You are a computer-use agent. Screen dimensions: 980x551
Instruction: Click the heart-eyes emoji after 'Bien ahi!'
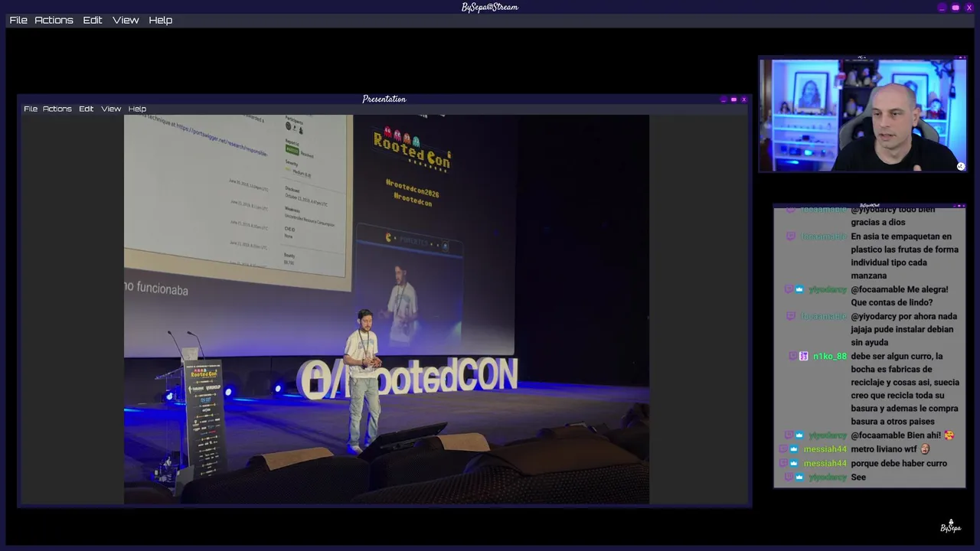tap(949, 435)
